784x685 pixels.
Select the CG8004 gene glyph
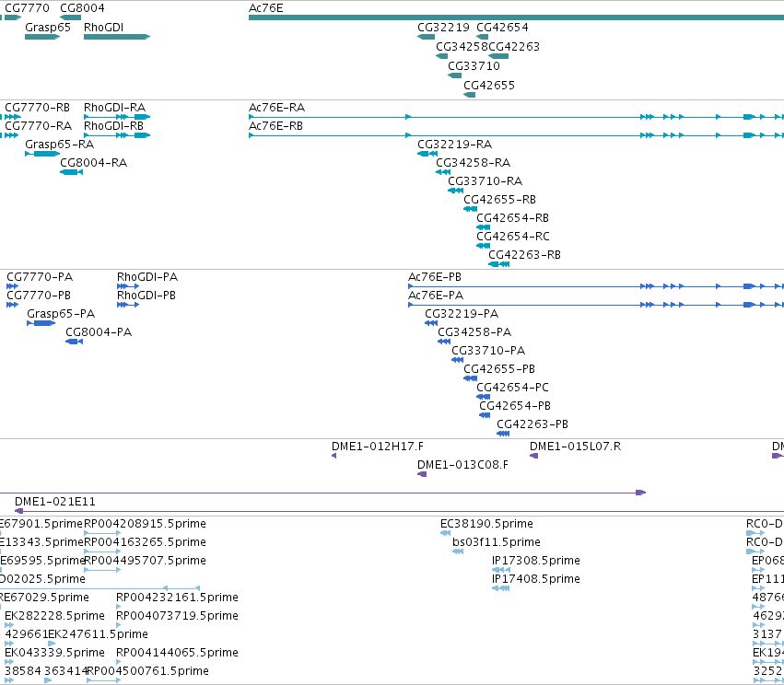click(71, 17)
